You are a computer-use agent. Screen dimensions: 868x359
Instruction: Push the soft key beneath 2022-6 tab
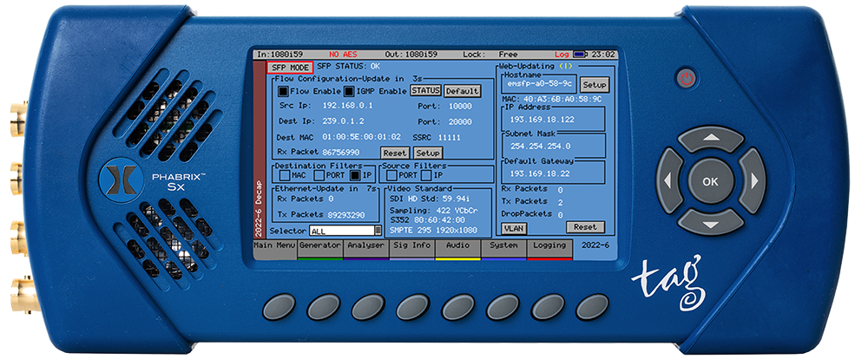click(x=592, y=307)
